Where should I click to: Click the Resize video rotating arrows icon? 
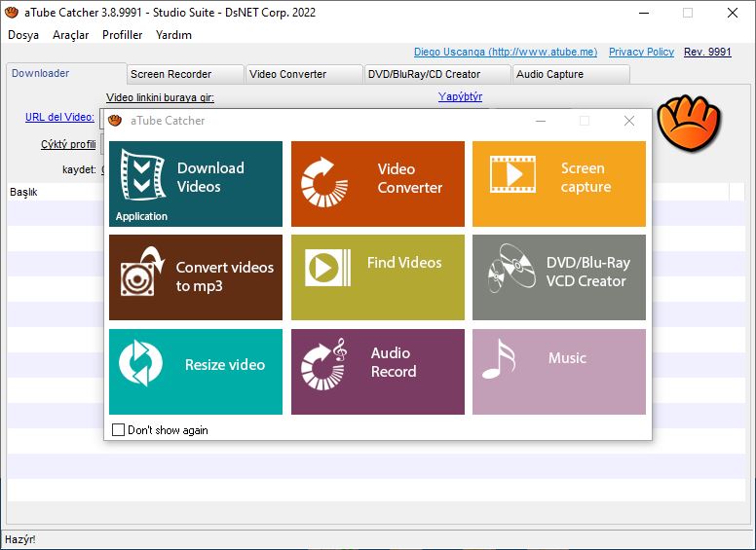tap(140, 363)
